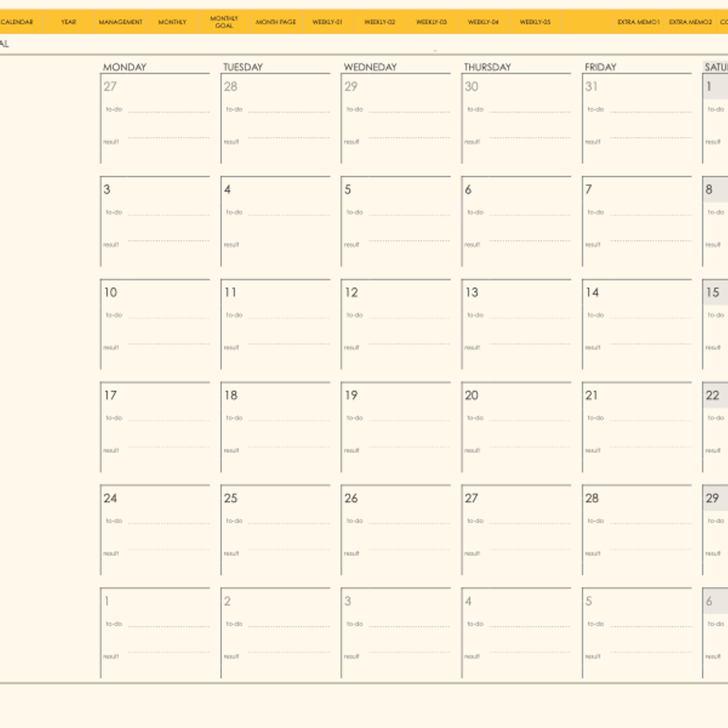Select date 25 in the Tuesday column
Screen dimensions: 728x728
click(231, 499)
